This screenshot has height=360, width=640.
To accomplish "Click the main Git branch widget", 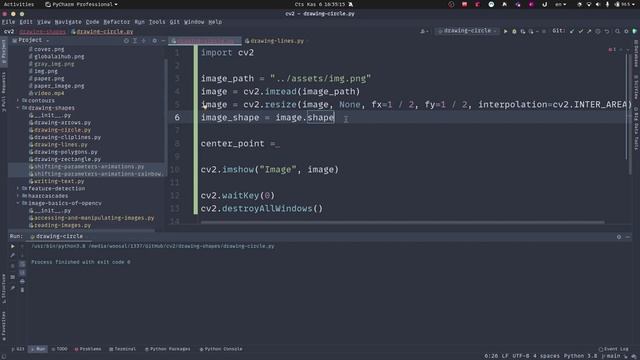I will coord(611,356).
